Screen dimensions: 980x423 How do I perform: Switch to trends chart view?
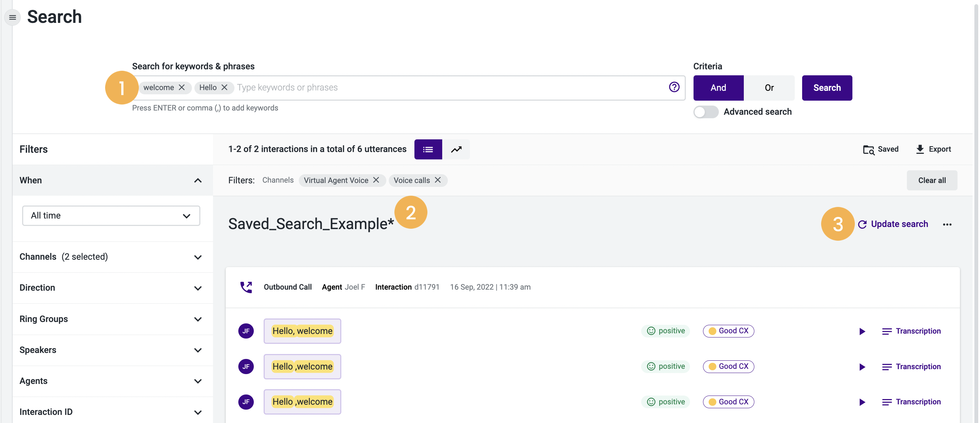[456, 149]
